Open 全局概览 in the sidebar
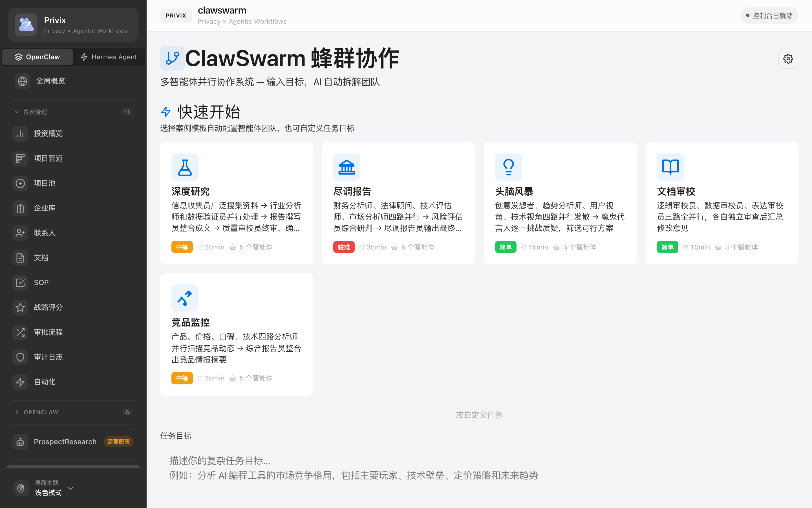 point(73,81)
